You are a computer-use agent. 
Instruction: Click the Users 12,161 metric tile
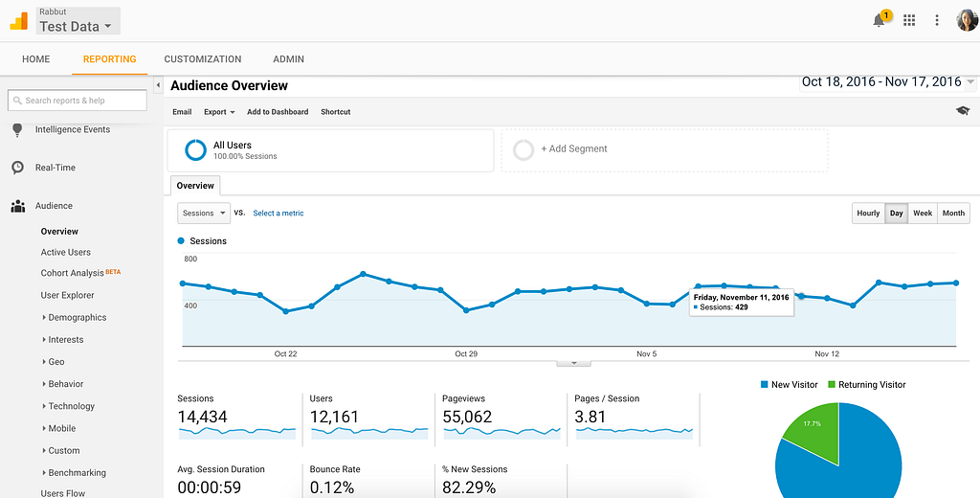(x=369, y=418)
